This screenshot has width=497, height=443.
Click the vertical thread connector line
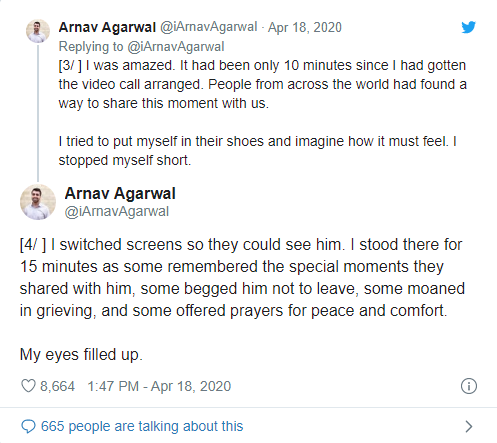(x=38, y=113)
